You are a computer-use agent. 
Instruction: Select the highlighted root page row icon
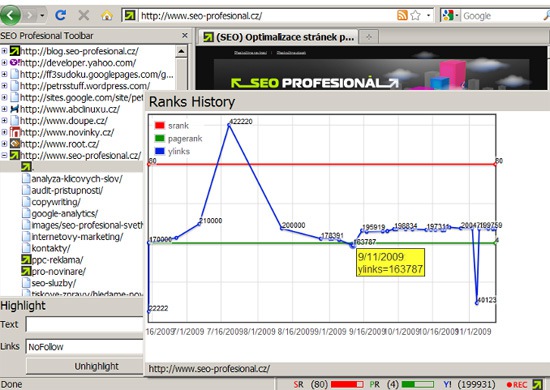coord(26,167)
